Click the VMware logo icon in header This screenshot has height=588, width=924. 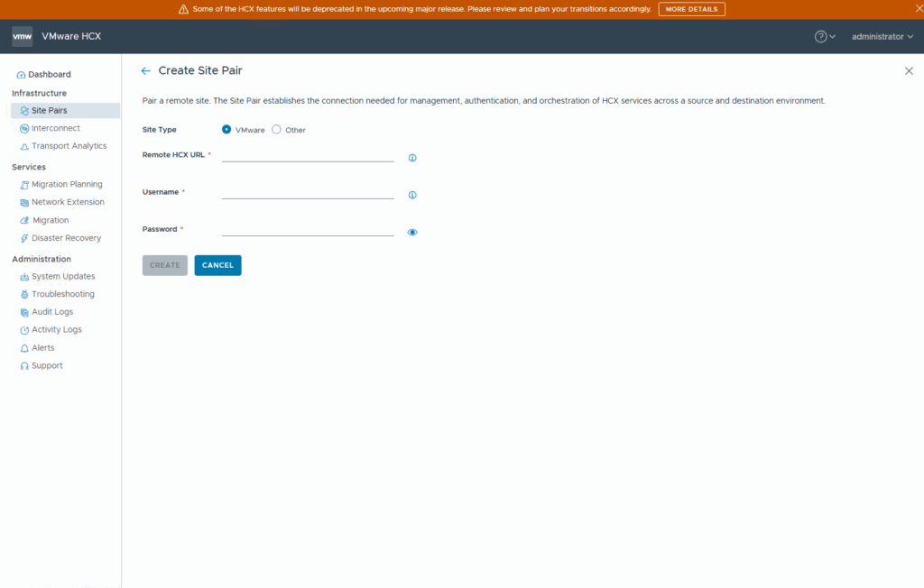click(x=23, y=37)
